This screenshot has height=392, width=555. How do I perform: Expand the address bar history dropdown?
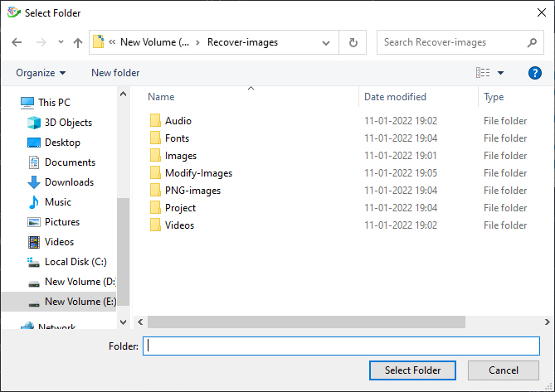pyautogui.click(x=326, y=43)
